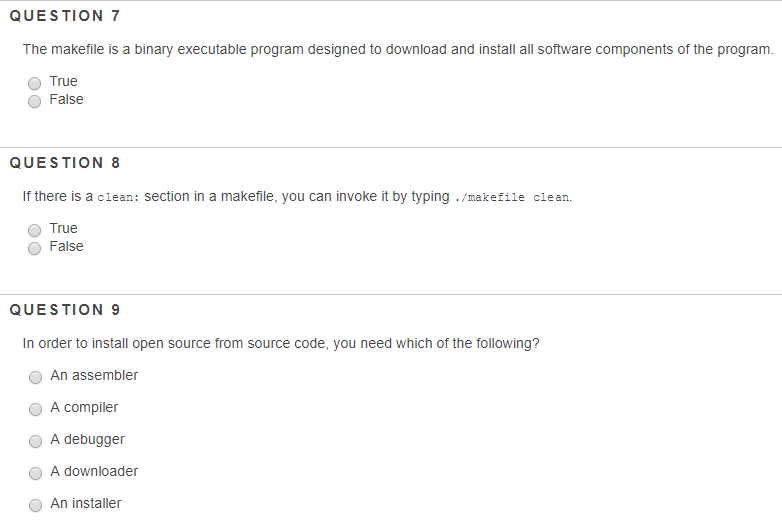Click the QUESTION 9 heading

pos(65,310)
